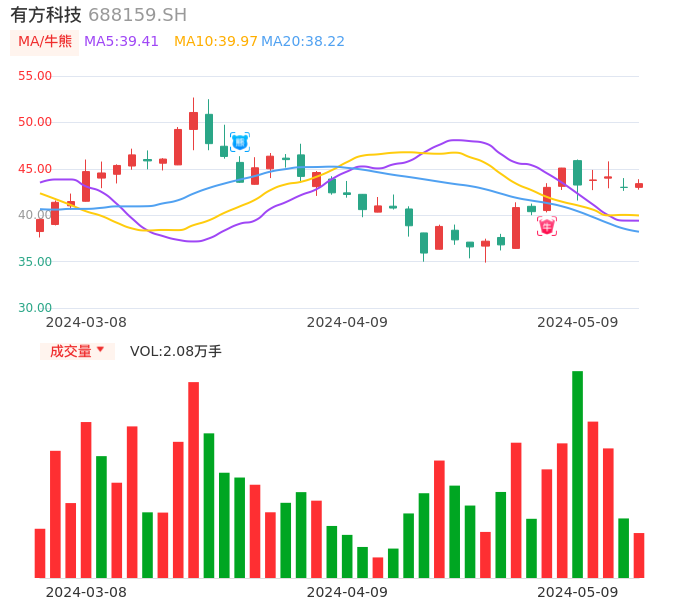Screen dimensions: 686x606
Task: Click the MA10:39.97 legend label
Action: click(216, 42)
